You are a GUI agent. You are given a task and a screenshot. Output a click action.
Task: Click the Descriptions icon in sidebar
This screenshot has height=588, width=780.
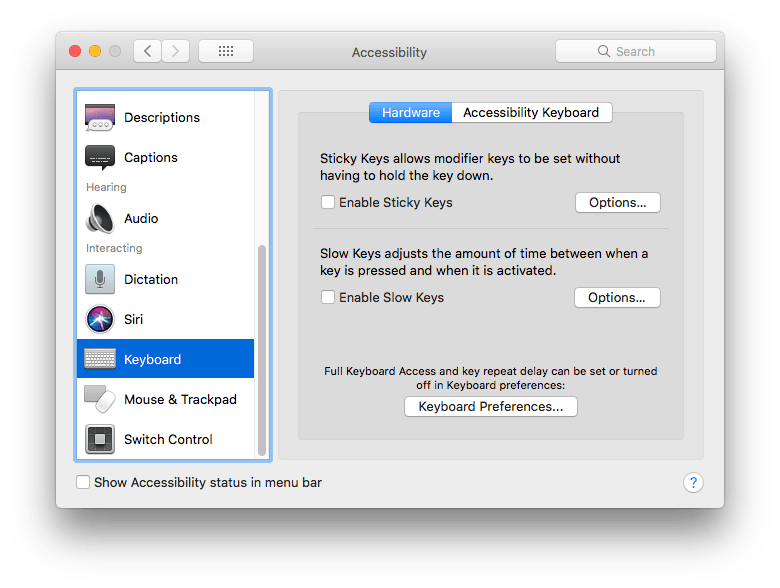pos(100,118)
